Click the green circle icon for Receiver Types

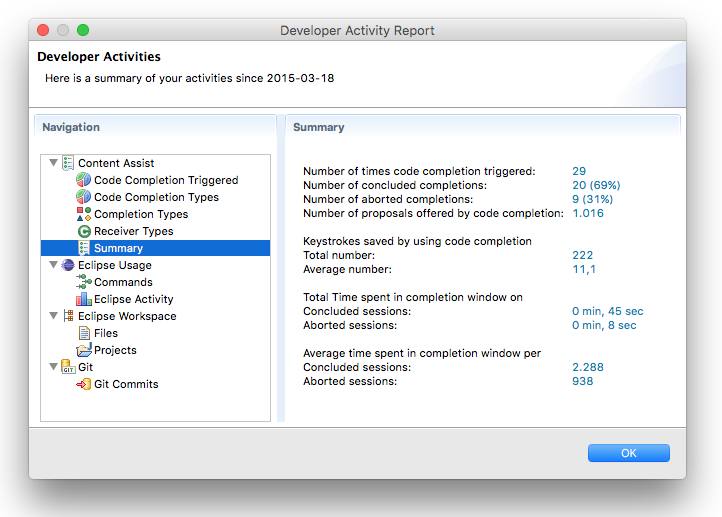[x=84, y=231]
